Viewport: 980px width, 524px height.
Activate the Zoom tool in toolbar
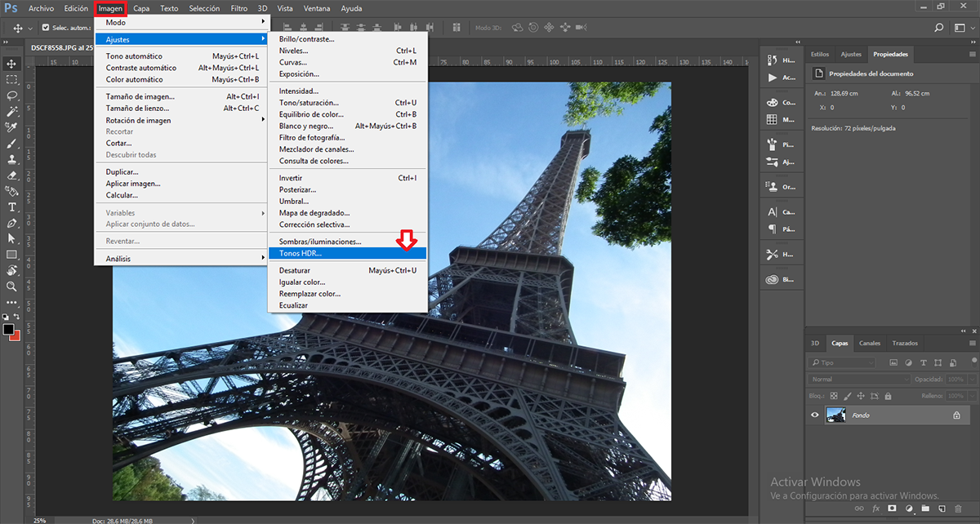click(x=12, y=286)
